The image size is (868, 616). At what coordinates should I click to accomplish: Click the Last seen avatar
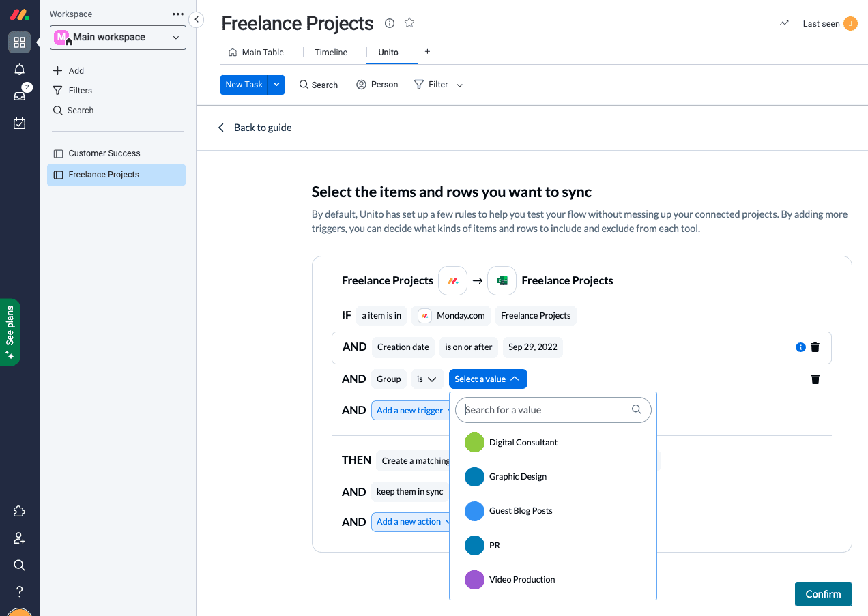[850, 23]
